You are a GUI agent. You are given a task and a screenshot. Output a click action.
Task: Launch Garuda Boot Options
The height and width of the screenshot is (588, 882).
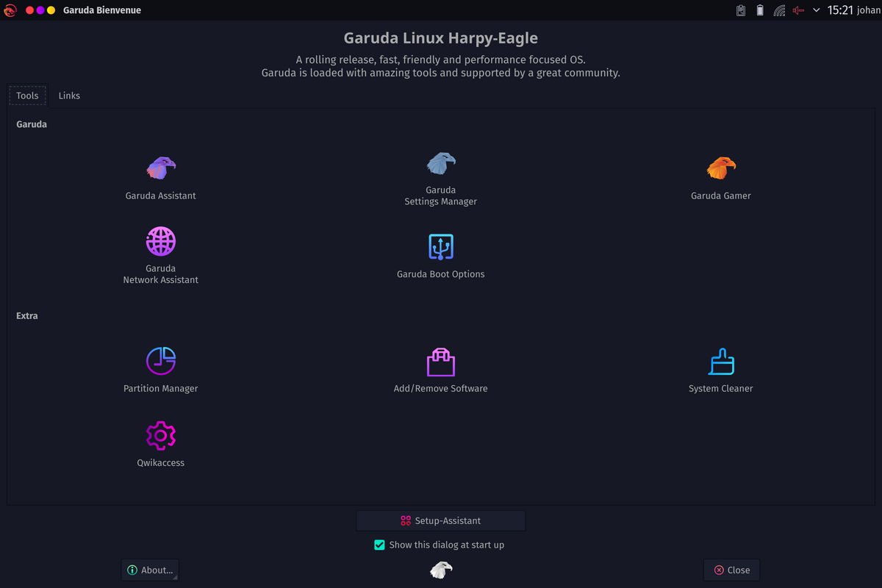tap(441, 247)
